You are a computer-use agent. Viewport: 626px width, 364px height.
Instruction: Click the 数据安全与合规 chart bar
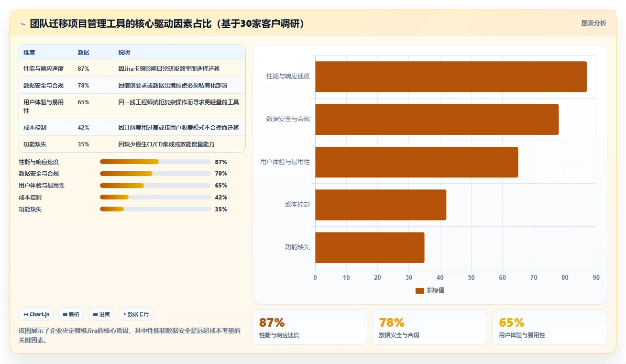click(437, 119)
